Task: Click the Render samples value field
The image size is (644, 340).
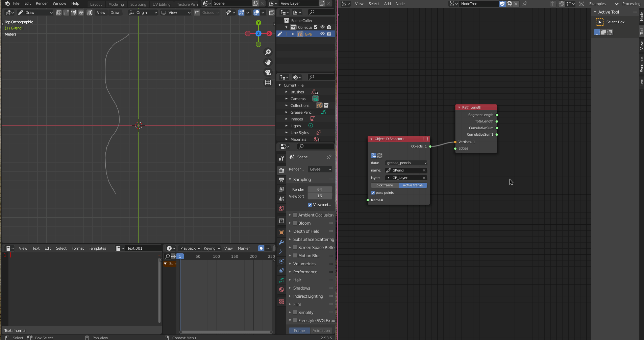Action: coord(320,189)
